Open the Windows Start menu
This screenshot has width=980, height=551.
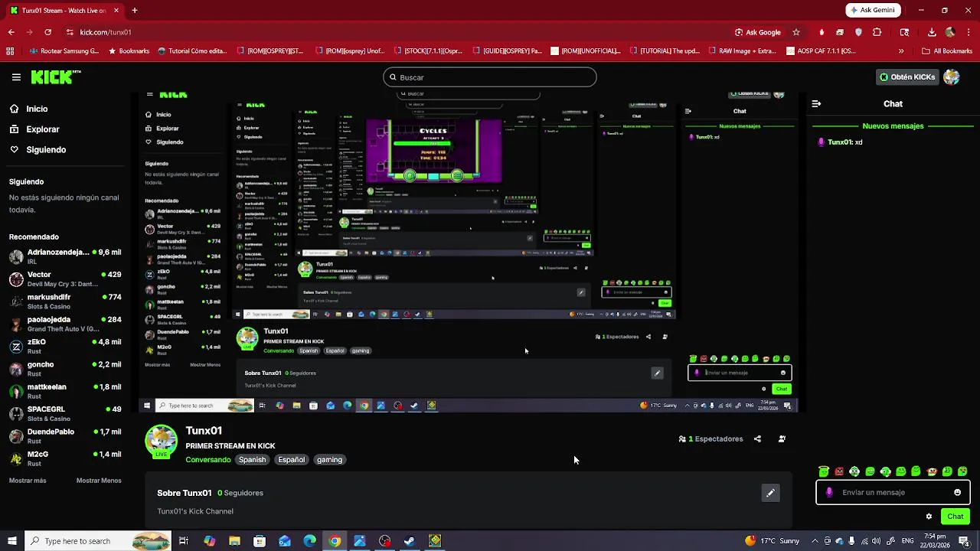[11, 541]
